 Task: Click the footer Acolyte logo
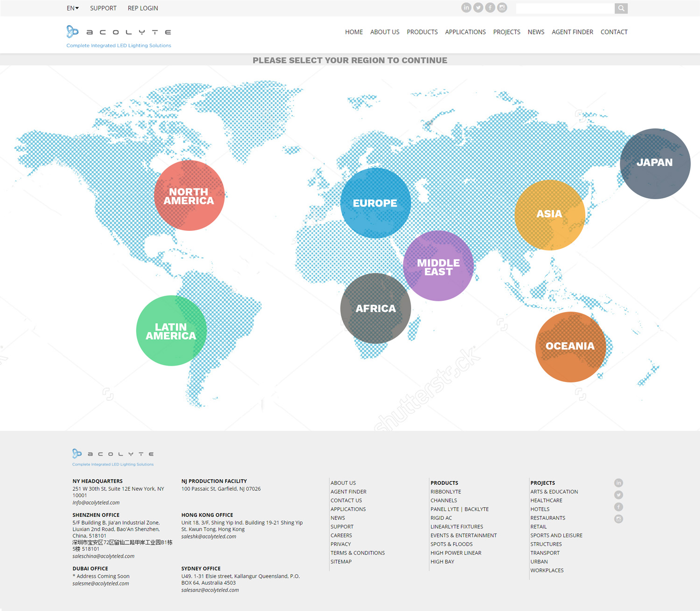(113, 457)
